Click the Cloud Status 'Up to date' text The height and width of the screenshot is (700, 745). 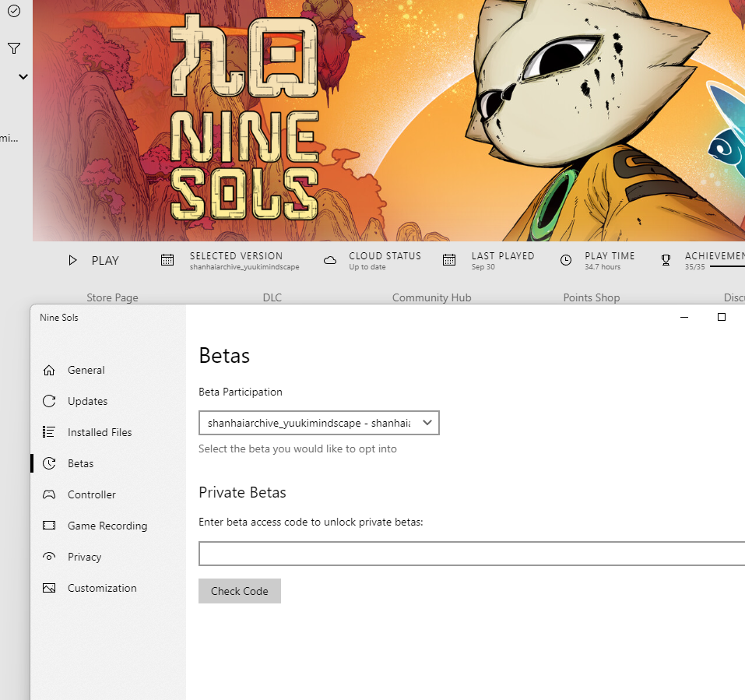pos(367,267)
